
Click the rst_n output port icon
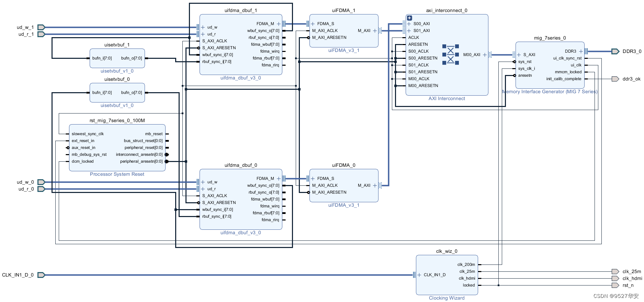[615, 285]
